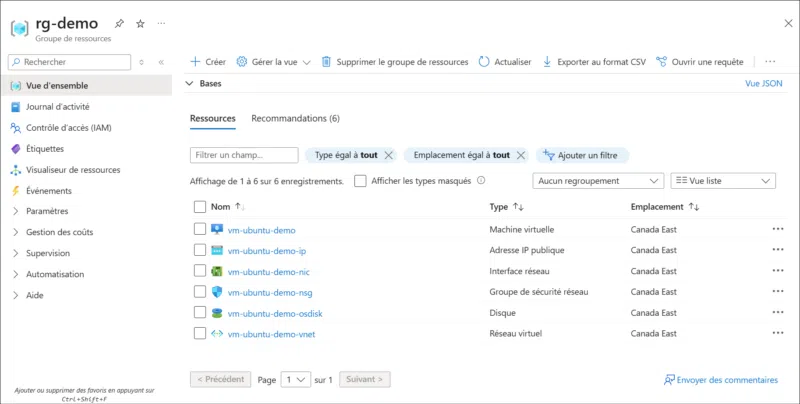This screenshot has width=800, height=404.
Task: Open the page number dropdown
Action: [295, 380]
